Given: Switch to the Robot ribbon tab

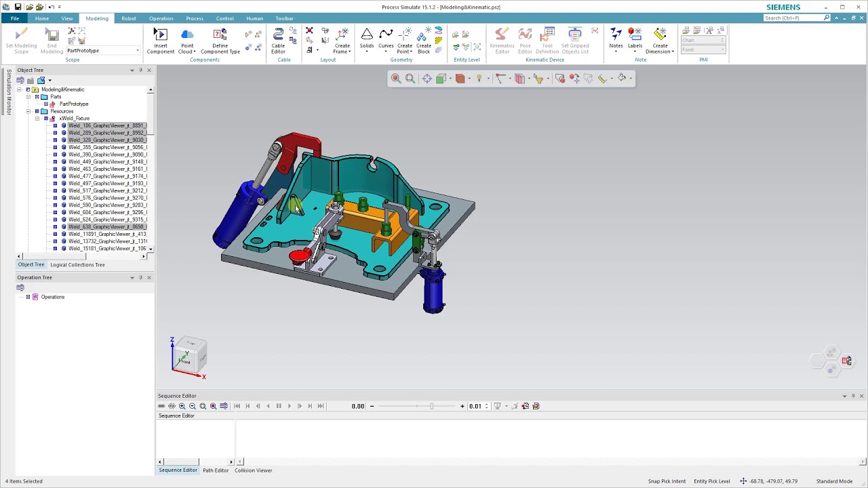Looking at the screenshot, I should (x=129, y=18).
